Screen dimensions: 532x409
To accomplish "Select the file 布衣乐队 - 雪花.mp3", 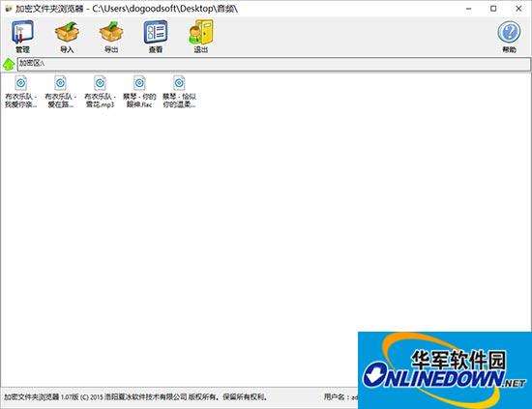I will click(100, 92).
